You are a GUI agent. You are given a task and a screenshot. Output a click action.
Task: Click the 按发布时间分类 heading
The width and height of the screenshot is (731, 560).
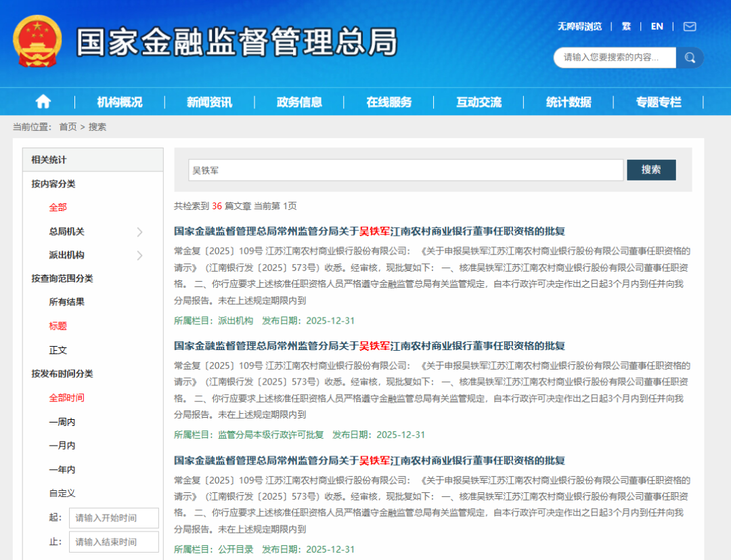62,374
